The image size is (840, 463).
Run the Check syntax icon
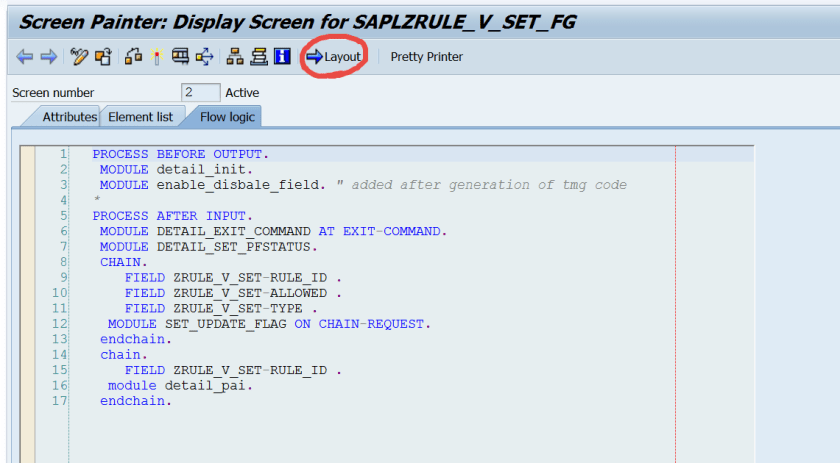[133, 56]
